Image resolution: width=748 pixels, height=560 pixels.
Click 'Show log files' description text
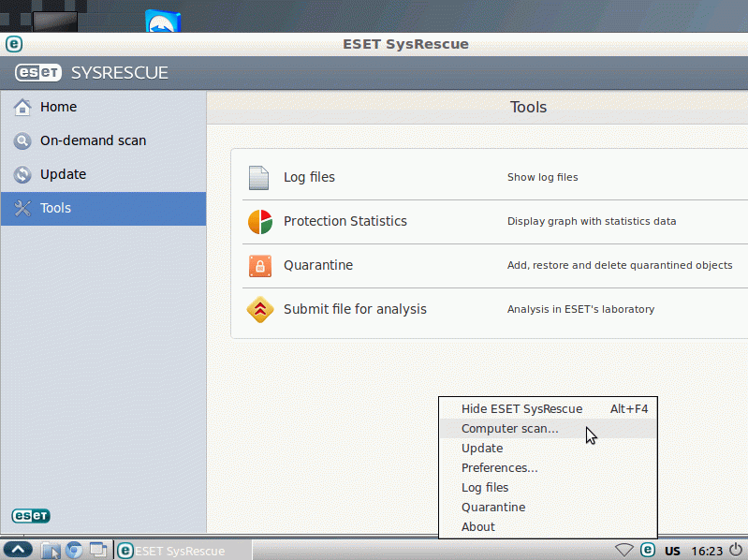point(542,177)
